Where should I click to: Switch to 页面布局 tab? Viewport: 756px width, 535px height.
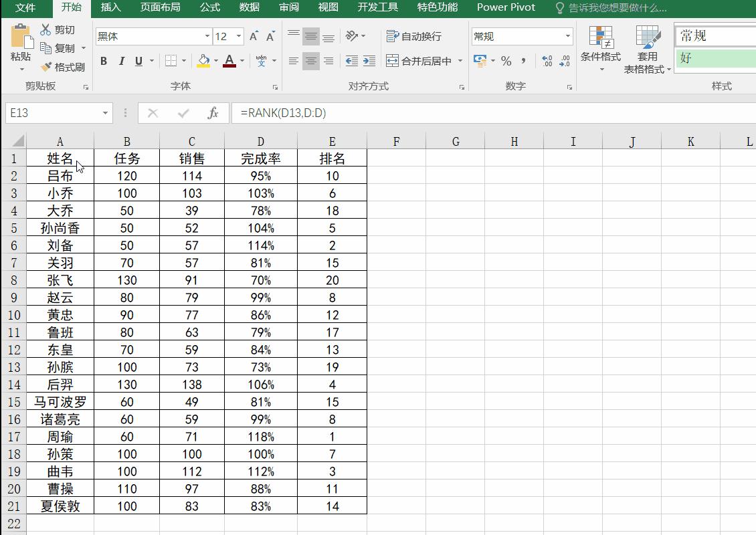160,8
